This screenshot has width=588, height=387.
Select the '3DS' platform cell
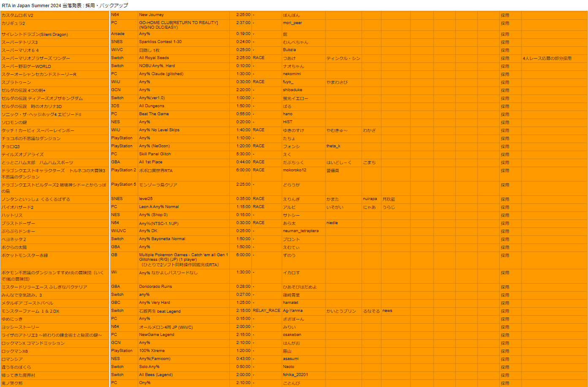[x=124, y=107]
